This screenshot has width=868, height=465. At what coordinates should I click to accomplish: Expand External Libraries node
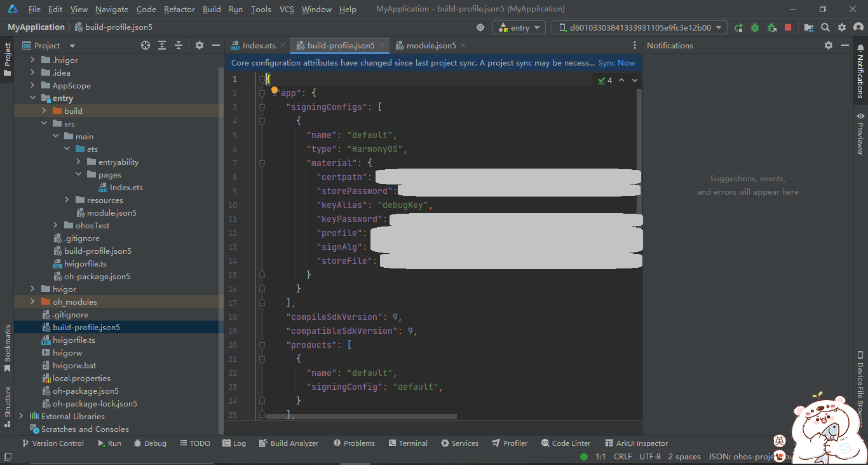21,416
